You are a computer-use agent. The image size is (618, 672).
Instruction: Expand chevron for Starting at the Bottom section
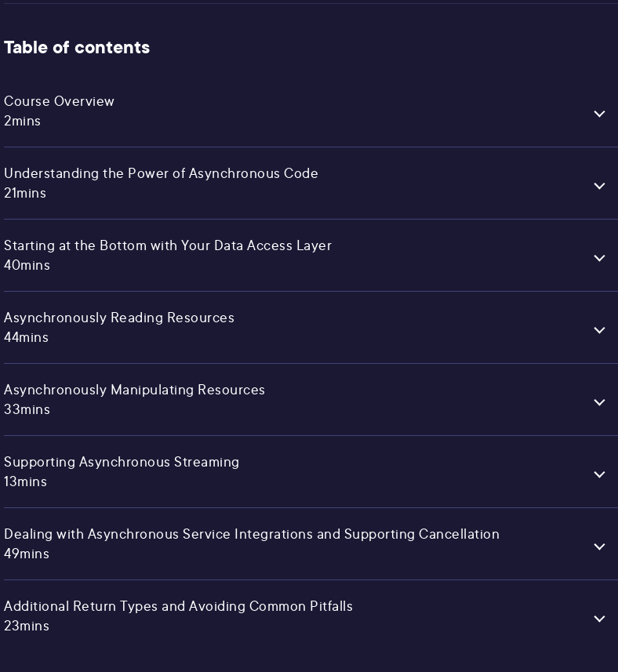pyautogui.click(x=599, y=257)
